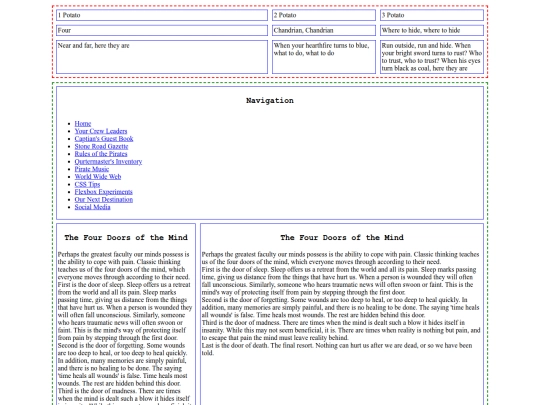Click wide column 'The Four Doors of the Mind' heading

(342, 238)
